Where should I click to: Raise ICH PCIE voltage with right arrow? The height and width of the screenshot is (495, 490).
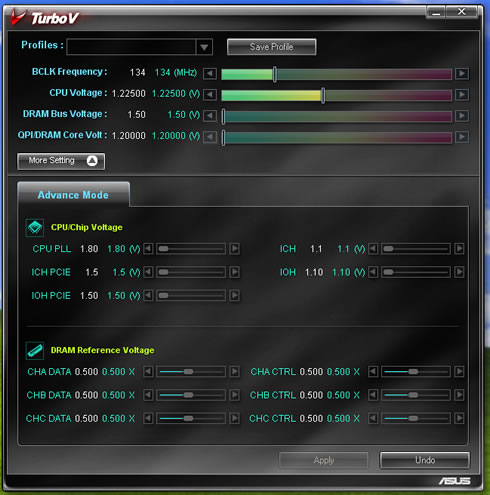pyautogui.click(x=235, y=272)
